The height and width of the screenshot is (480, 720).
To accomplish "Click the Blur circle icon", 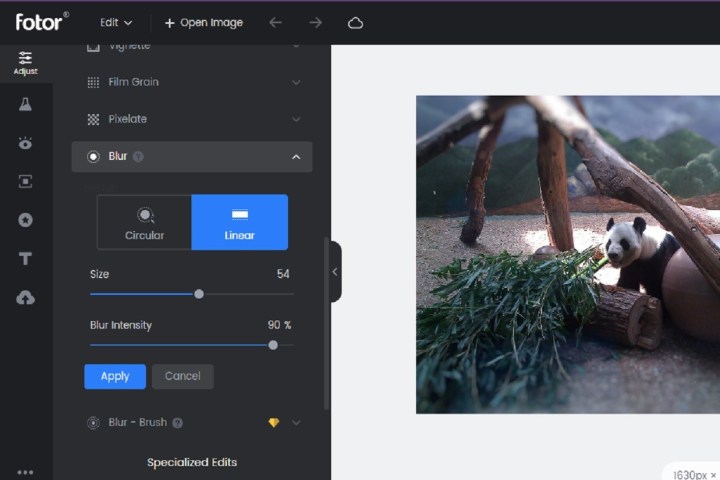I will pos(93,157).
